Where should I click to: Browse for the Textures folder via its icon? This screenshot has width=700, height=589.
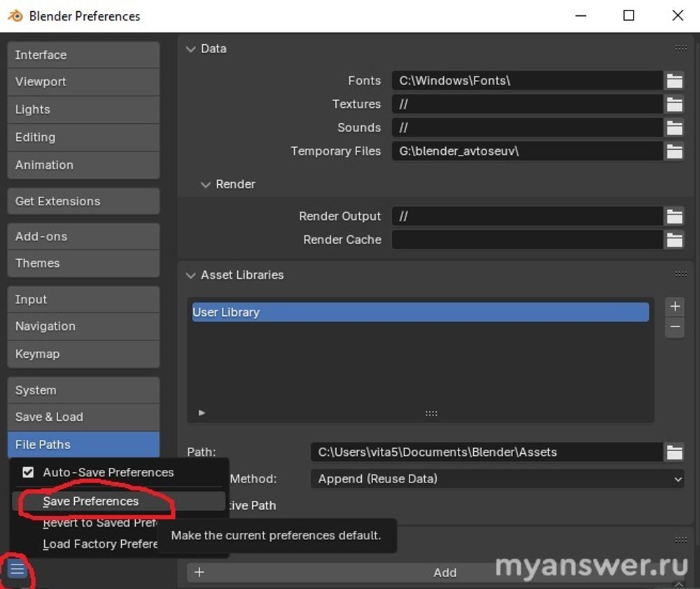[x=674, y=104]
